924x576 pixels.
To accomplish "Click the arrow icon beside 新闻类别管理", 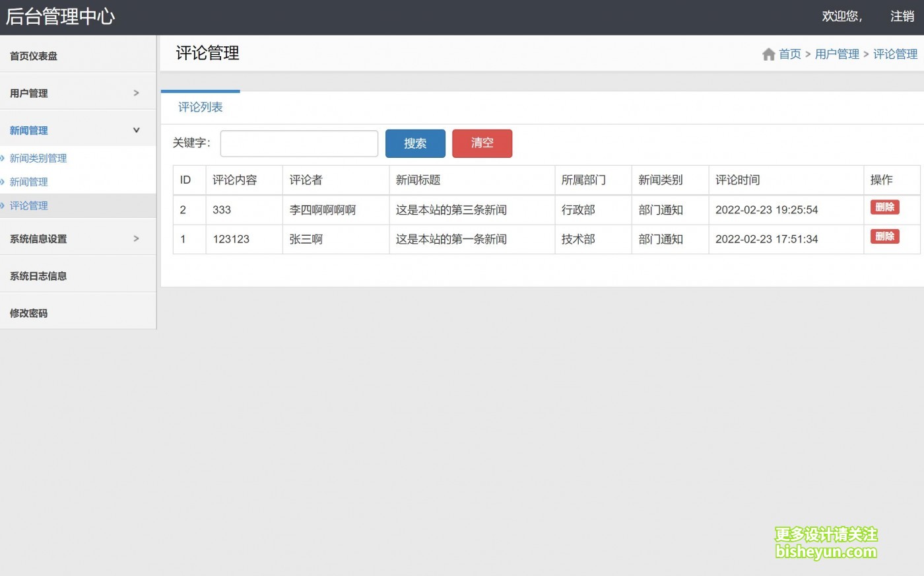I will tap(5, 158).
